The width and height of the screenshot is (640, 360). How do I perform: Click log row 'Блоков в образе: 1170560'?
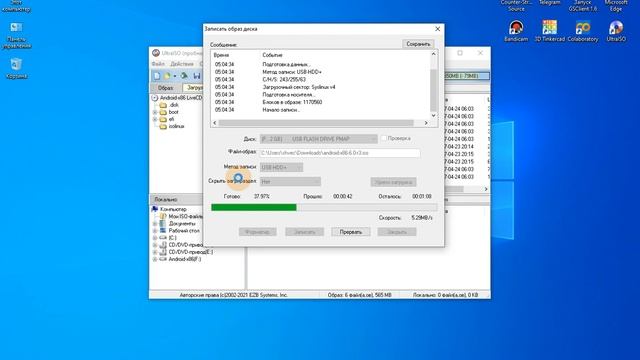pos(292,102)
